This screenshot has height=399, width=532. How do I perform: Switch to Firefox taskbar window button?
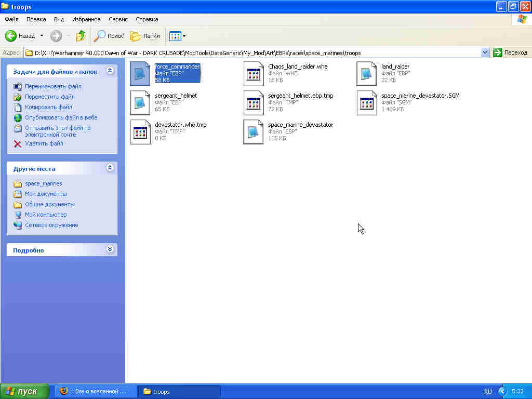tap(96, 391)
